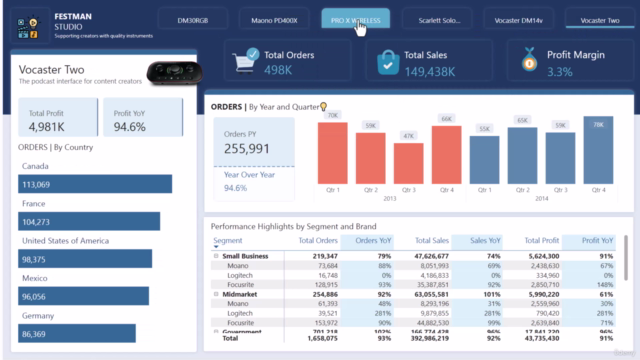Click the Vocaster Two product image

pyautogui.click(x=175, y=73)
